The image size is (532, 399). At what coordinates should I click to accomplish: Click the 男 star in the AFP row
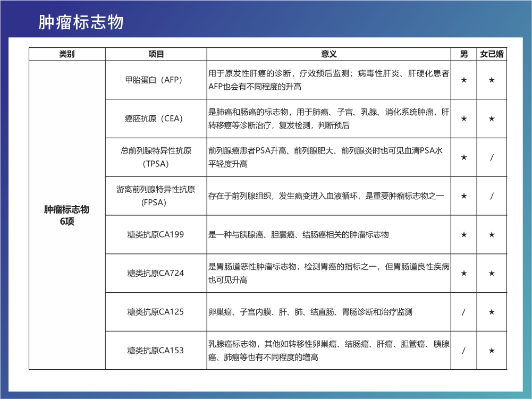pos(464,80)
